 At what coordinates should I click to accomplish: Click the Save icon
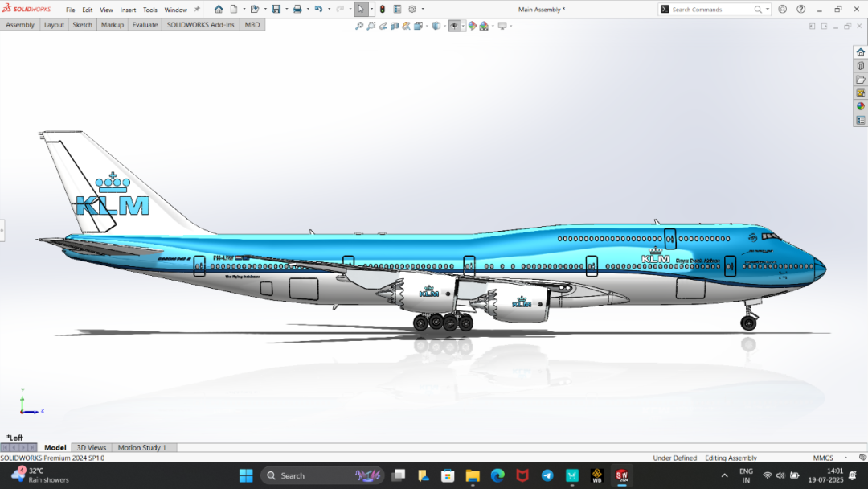click(276, 10)
